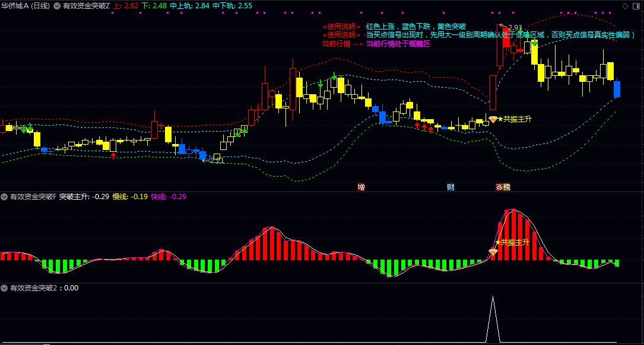Click the 榜 ranking marker icon
The width and height of the screenshot is (644, 345).
pyautogui.click(x=506, y=187)
